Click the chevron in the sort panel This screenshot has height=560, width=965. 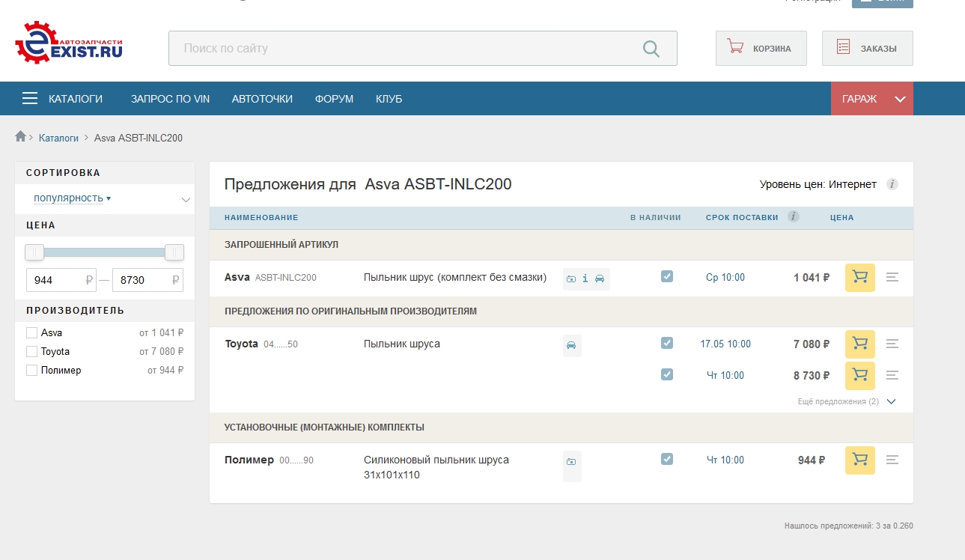point(186,199)
